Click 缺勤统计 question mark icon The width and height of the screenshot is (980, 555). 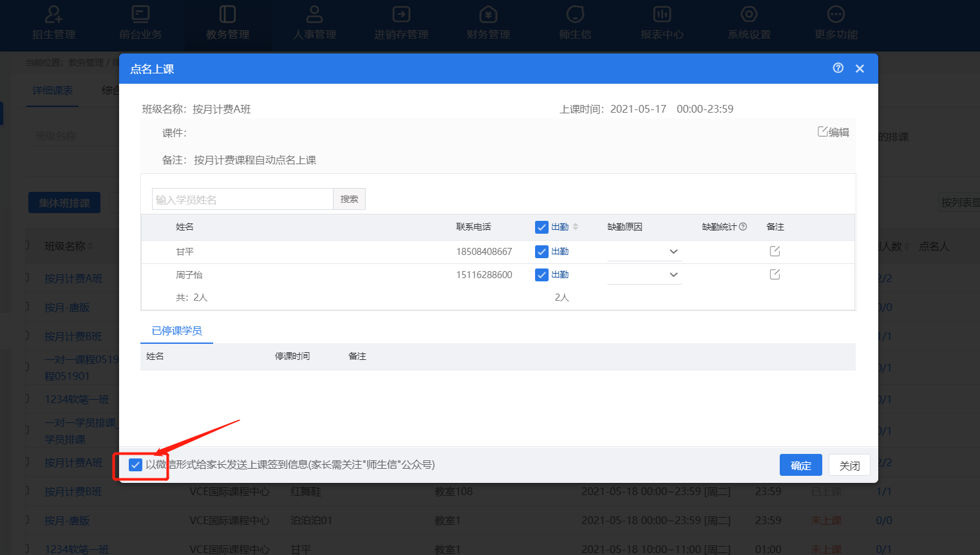pyautogui.click(x=743, y=227)
